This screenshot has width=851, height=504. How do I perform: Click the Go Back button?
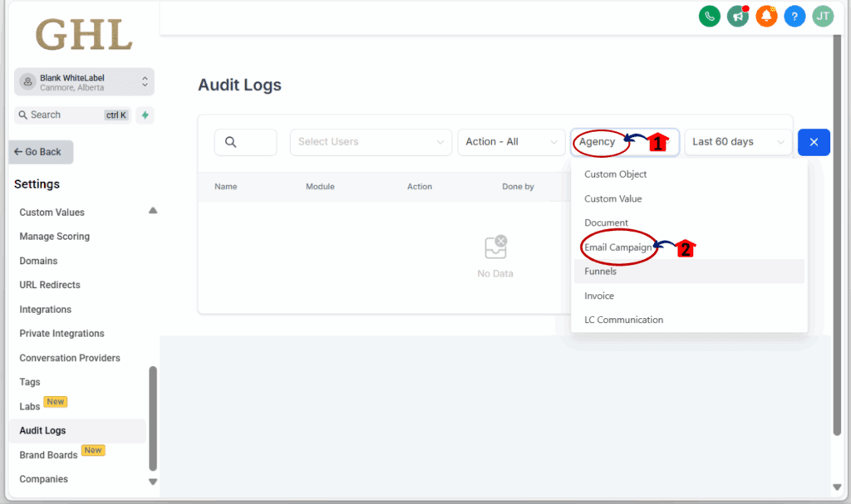click(42, 152)
